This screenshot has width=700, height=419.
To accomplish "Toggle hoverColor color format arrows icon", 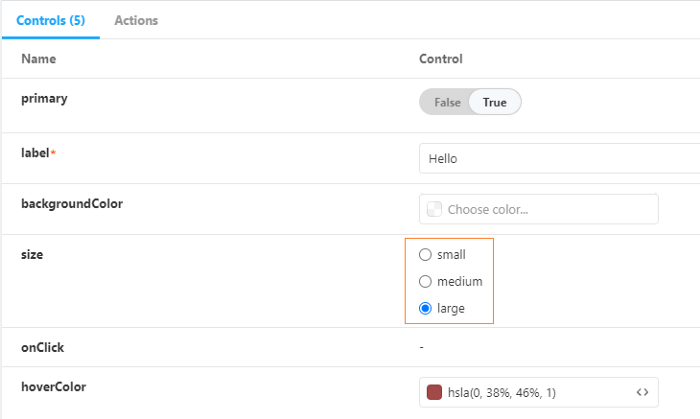I will point(642,392).
